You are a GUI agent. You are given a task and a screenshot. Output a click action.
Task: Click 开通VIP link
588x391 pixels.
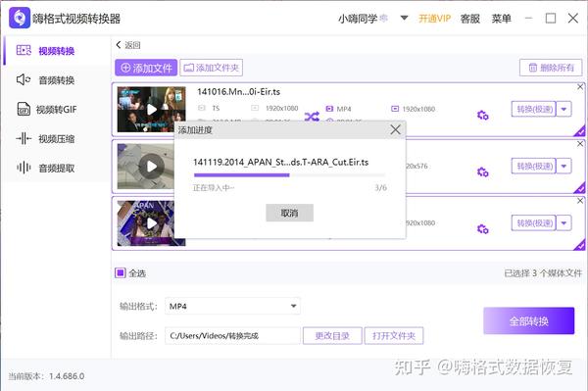tap(434, 19)
